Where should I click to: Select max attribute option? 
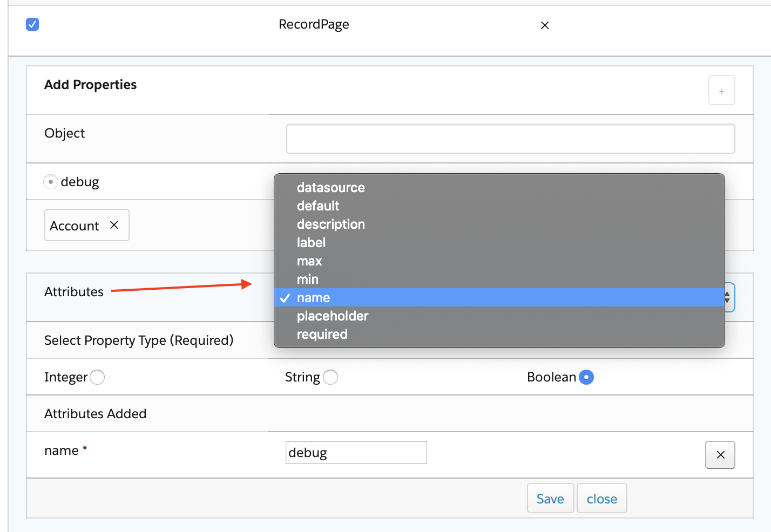309,261
